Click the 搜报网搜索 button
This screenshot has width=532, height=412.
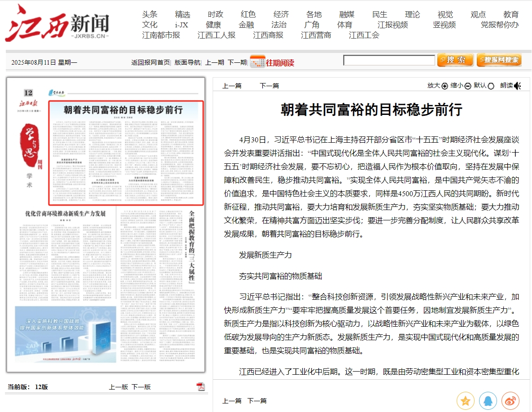click(x=499, y=60)
